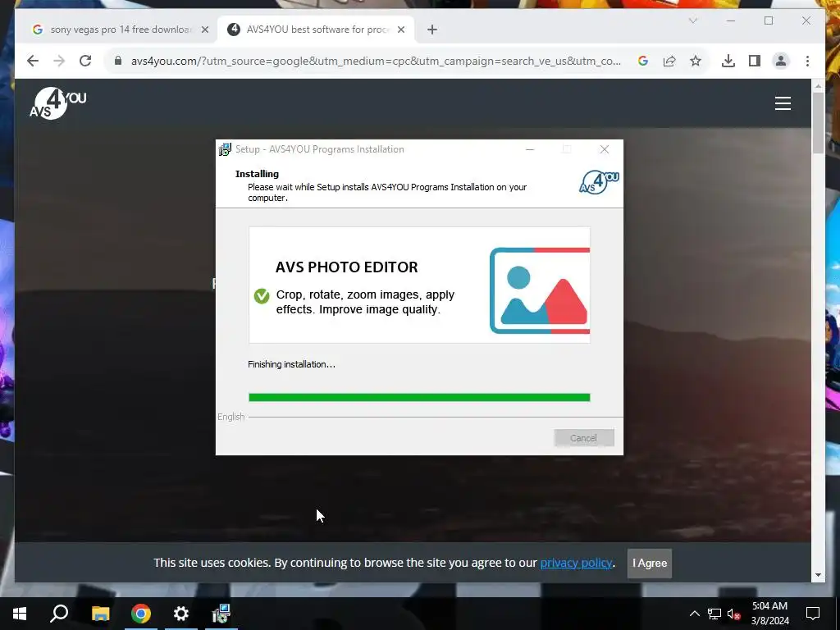The image size is (840, 630).
Task: Open a new Chrome tab
Action: [x=432, y=30]
